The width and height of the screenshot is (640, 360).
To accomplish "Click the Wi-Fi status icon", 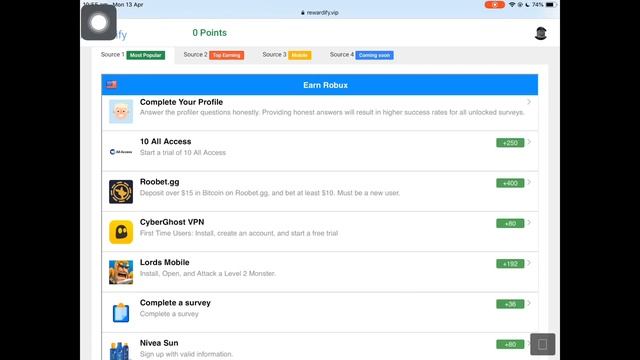I will pos(512,5).
